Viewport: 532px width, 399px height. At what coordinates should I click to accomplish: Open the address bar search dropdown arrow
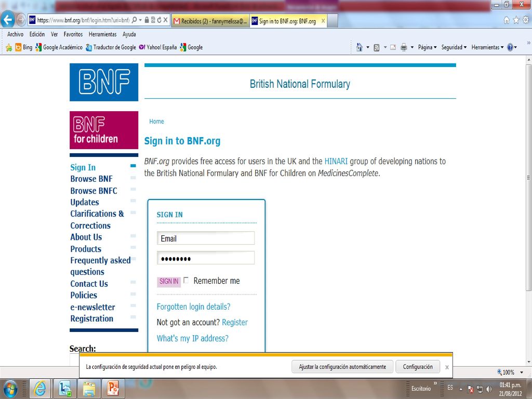tap(140, 20)
